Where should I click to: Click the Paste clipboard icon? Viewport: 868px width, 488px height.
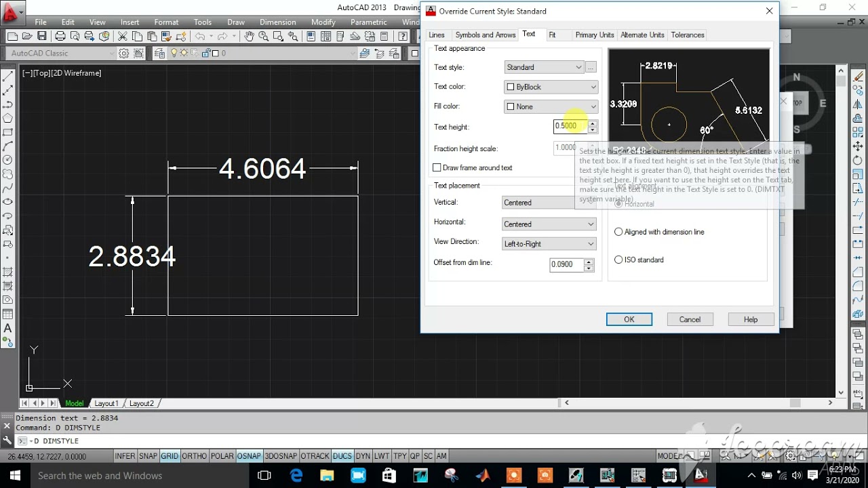152,36
